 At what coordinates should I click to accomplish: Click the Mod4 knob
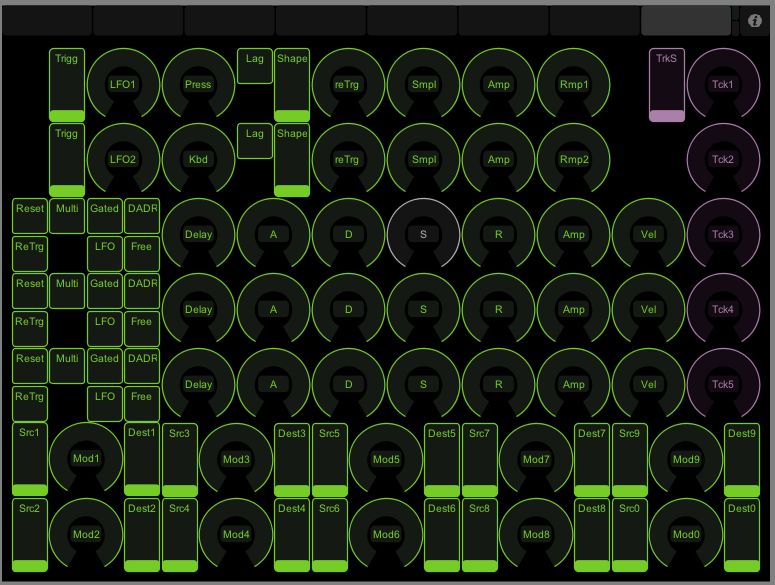point(236,534)
